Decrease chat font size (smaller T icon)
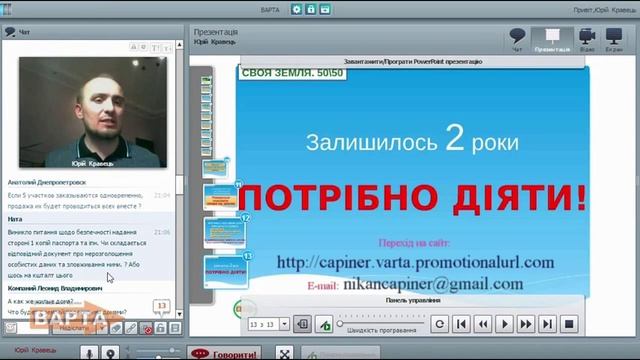This screenshot has width=640, height=360. [x=167, y=48]
